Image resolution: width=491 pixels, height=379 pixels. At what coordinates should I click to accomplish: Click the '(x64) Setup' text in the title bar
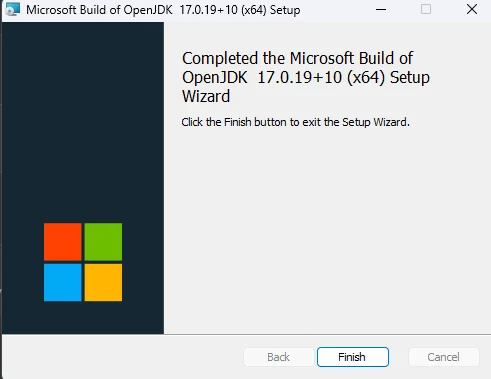click(270, 10)
